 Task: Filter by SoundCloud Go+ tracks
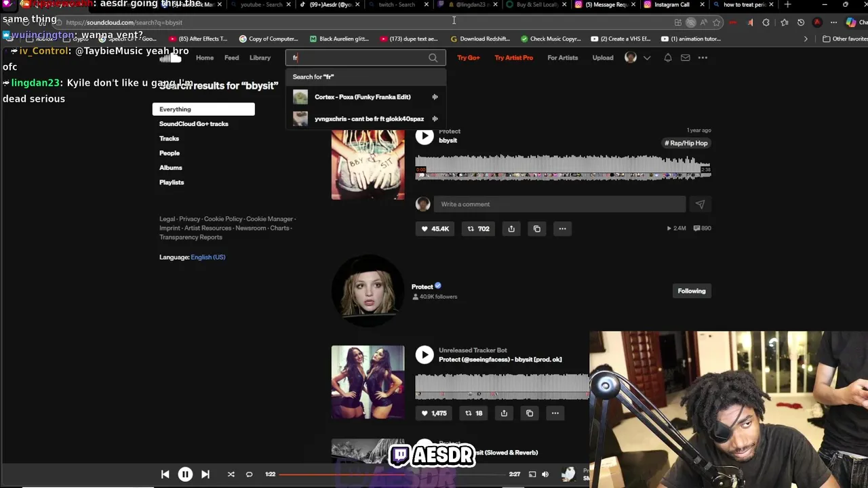(x=194, y=124)
